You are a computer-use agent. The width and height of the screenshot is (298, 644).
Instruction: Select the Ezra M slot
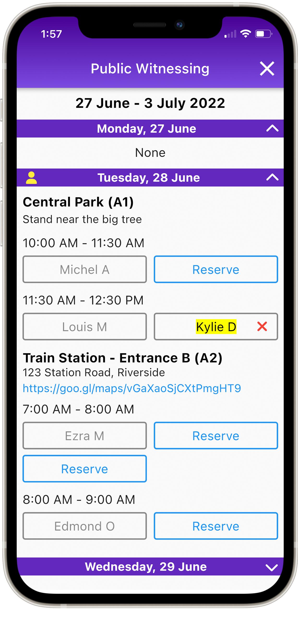[x=85, y=436]
